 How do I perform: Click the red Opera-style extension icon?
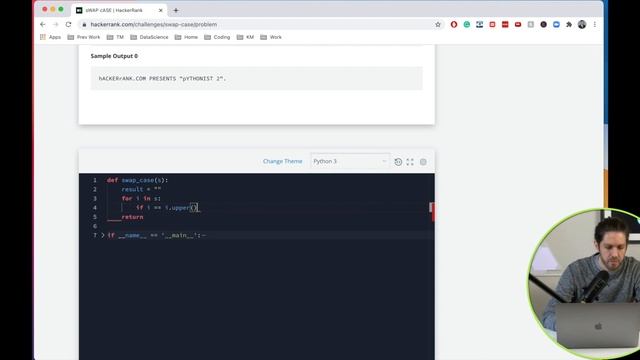coord(454,24)
